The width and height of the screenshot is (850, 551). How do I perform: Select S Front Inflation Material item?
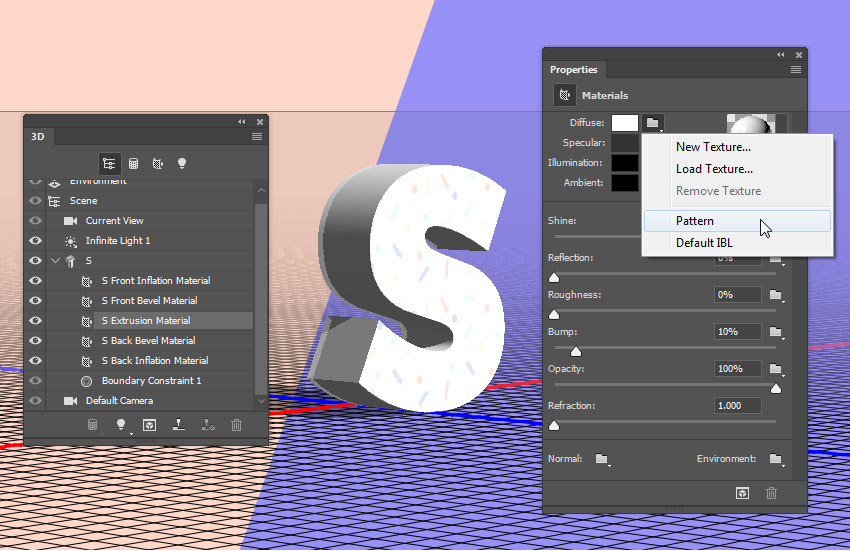pos(156,280)
